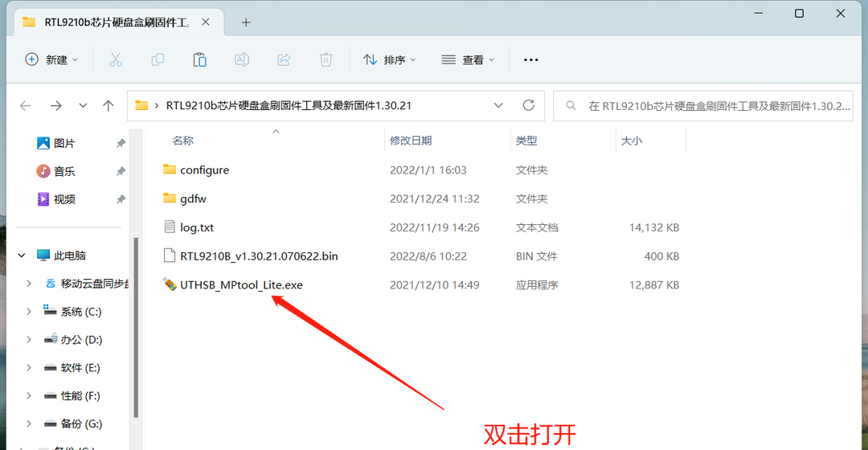
Task: Expand the 性能 (F:) drive node
Action: coord(29,395)
